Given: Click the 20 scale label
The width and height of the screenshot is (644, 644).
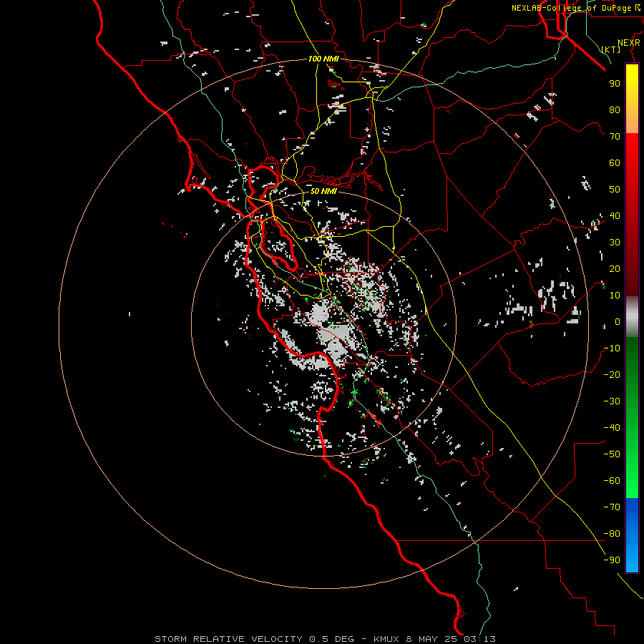Looking at the screenshot, I should coord(615,268).
